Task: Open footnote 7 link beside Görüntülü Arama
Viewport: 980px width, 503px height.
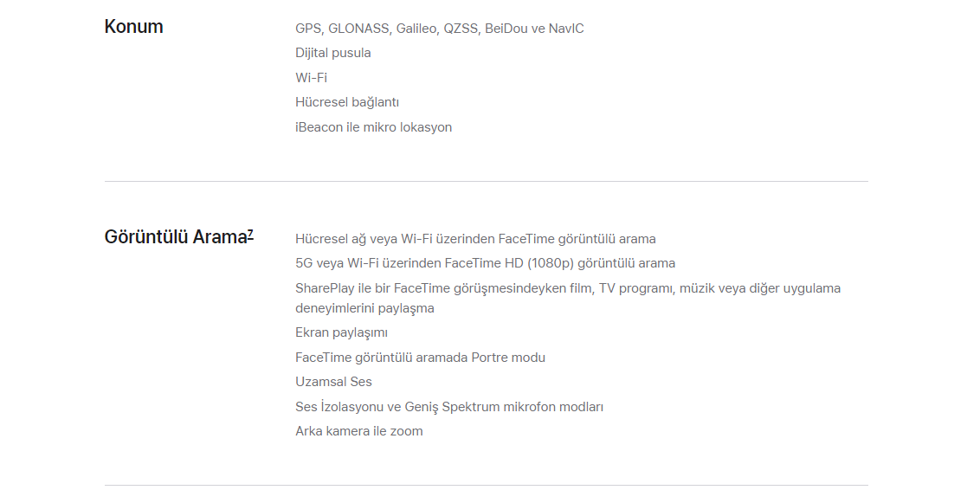Action: click(x=250, y=235)
